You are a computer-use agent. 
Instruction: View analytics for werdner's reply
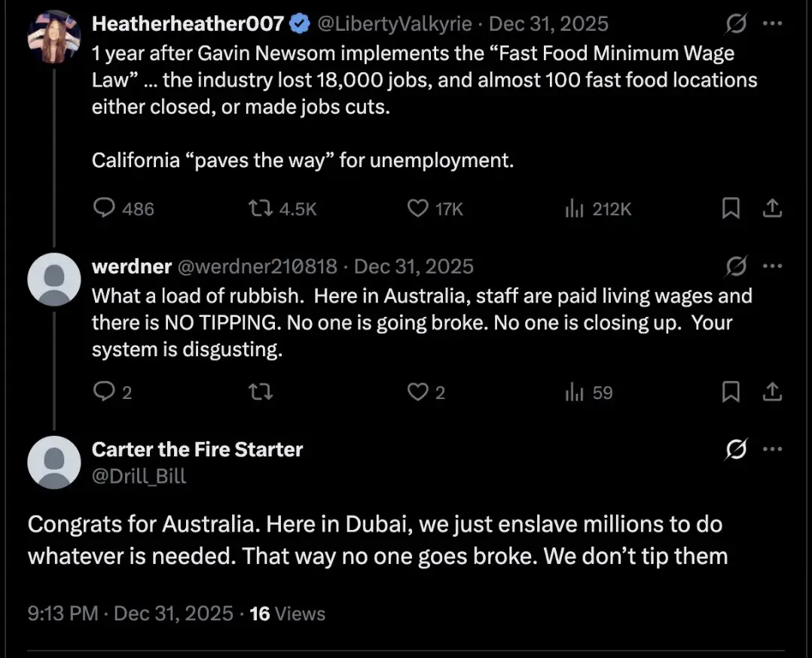(575, 392)
